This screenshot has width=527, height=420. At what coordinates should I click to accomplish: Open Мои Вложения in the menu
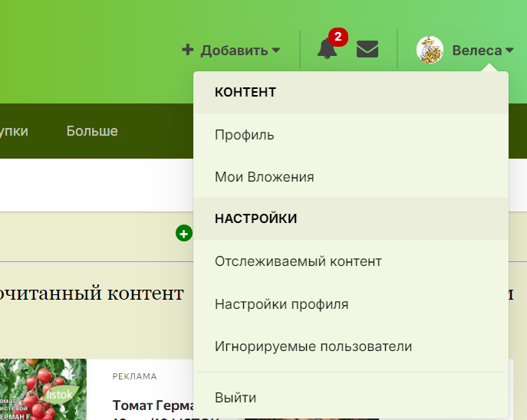point(264,177)
